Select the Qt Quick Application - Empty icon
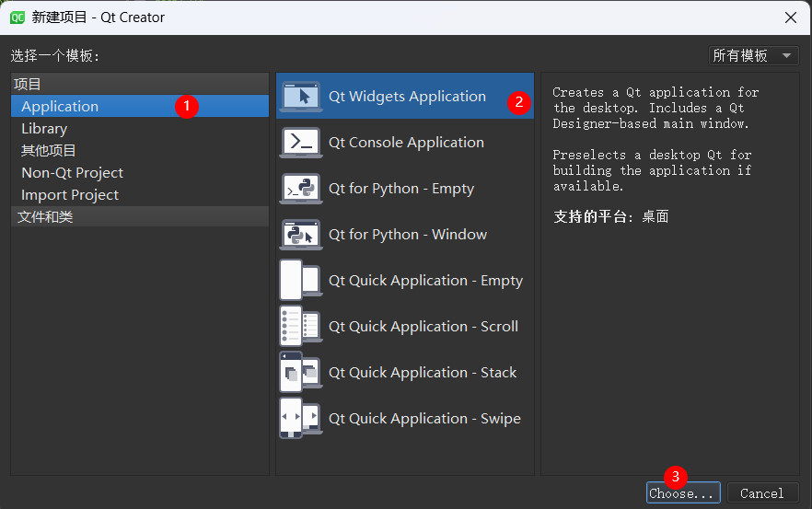The height and width of the screenshot is (509, 812). 301,281
